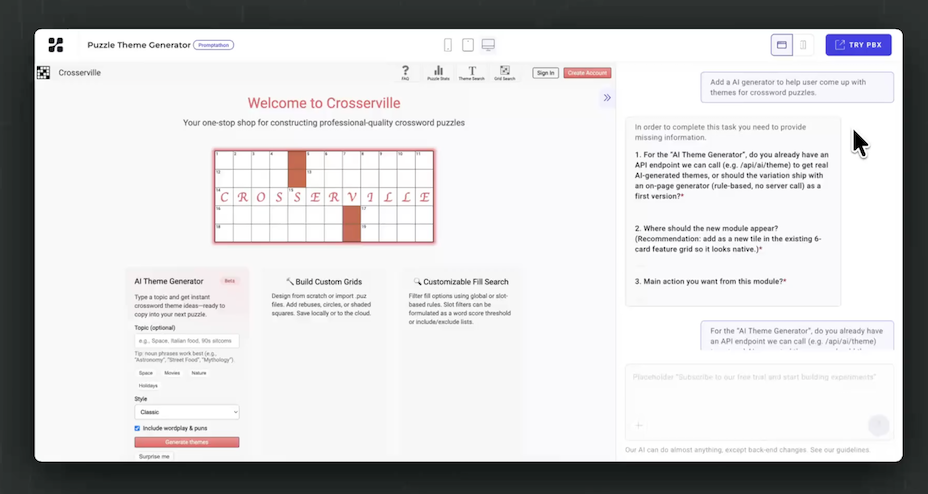This screenshot has width=928, height=494.
Task: Click the app logo icon beside Puzzle Theme Generator
Action: (x=56, y=45)
